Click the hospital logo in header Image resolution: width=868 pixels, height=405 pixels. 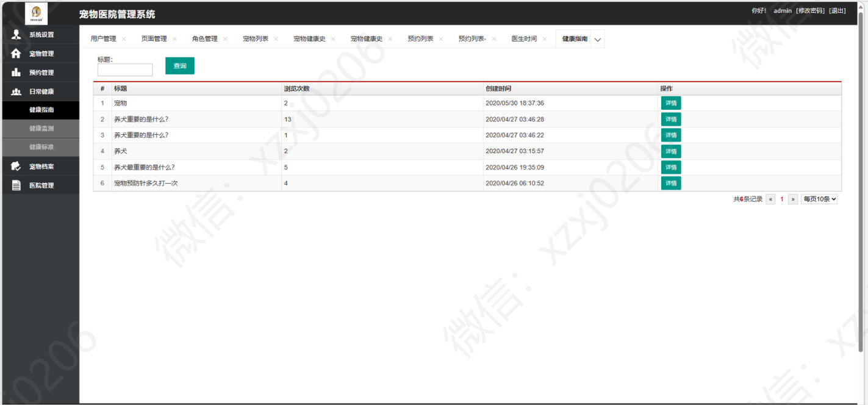point(37,13)
